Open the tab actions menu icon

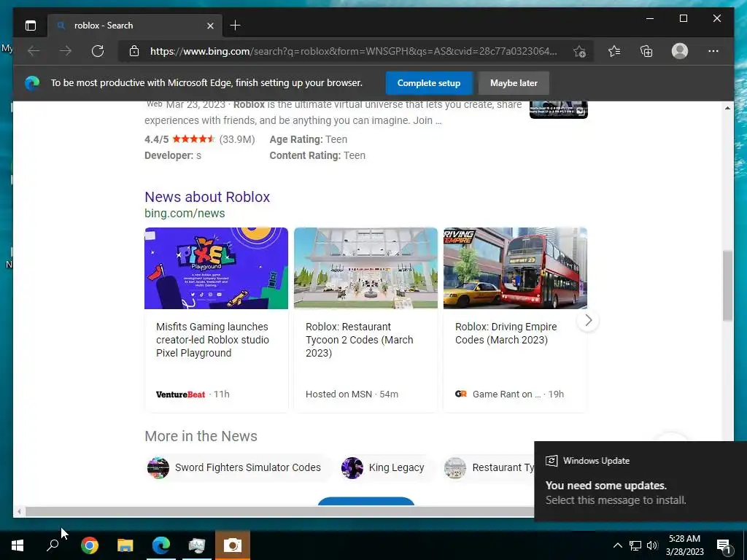[x=31, y=26]
